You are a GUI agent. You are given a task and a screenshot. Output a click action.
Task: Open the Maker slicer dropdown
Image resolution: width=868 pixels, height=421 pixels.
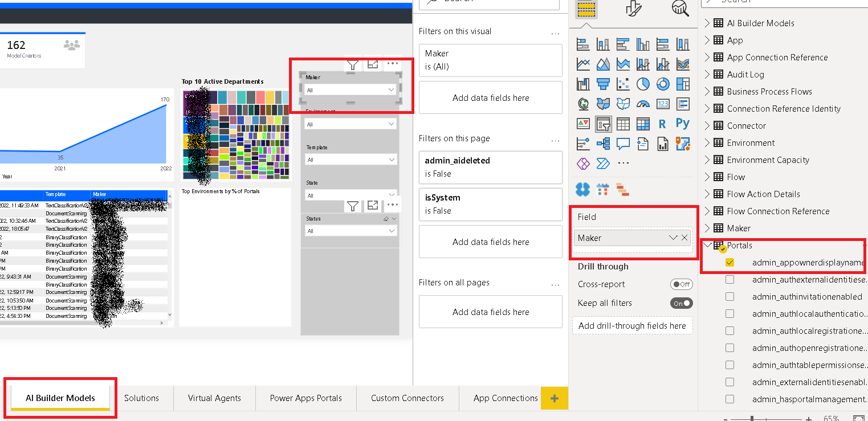(x=392, y=89)
